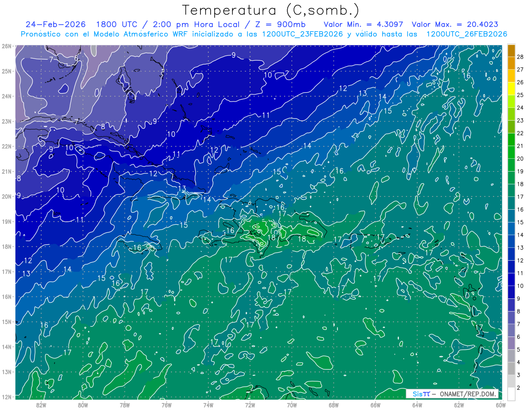Click the "1800 UTC" time text
This screenshot has height=411, width=532.
[117, 24]
